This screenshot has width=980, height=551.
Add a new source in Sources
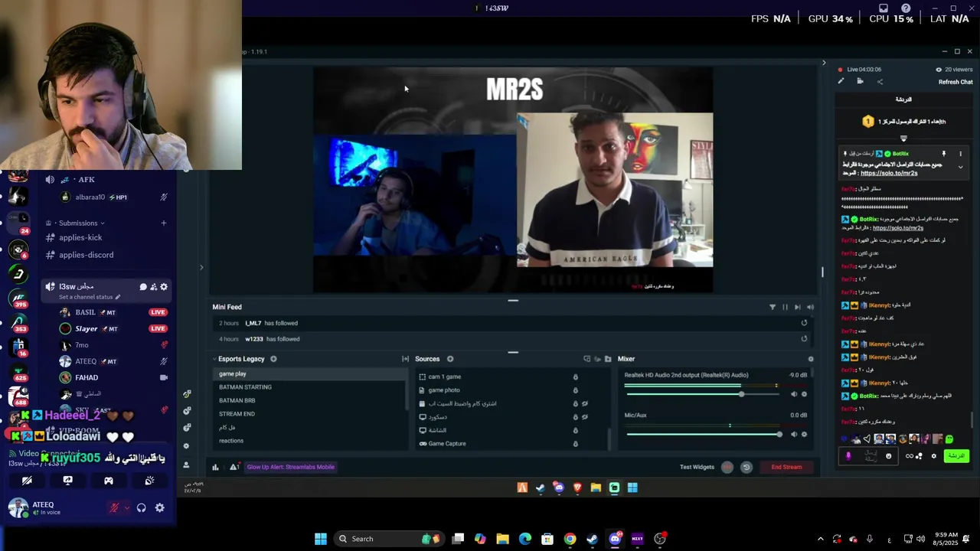click(450, 359)
